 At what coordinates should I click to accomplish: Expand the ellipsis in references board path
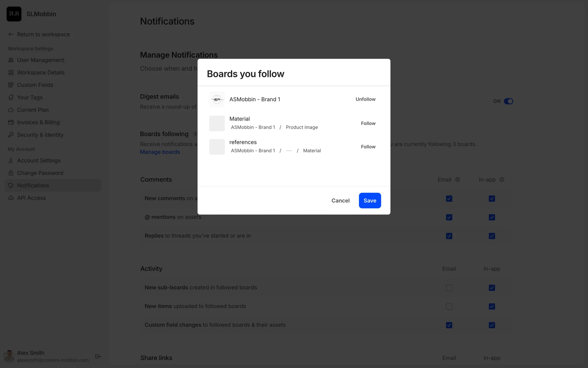[289, 151]
